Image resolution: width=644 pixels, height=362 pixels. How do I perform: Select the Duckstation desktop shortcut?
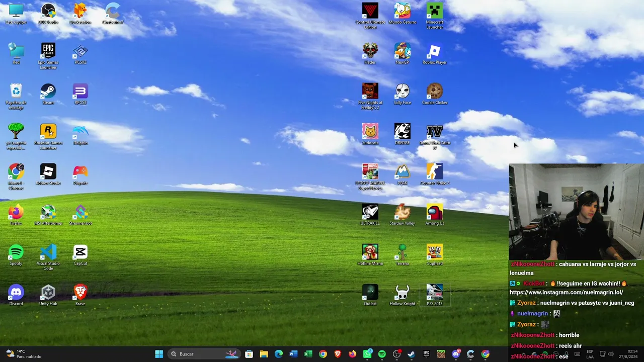point(80,14)
